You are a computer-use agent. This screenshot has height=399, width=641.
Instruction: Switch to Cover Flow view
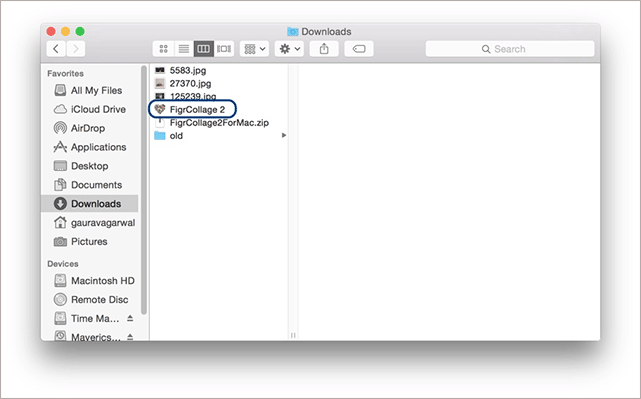[224, 49]
